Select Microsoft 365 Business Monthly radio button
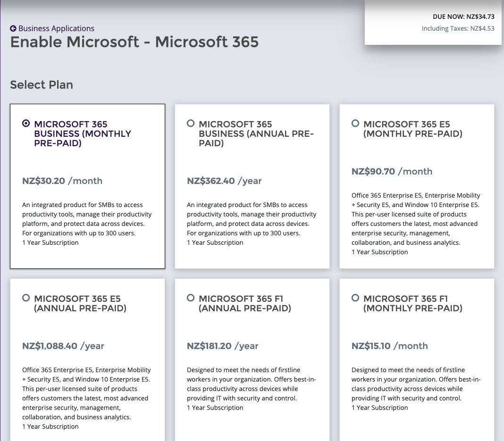This screenshot has height=441, width=504. [26, 124]
